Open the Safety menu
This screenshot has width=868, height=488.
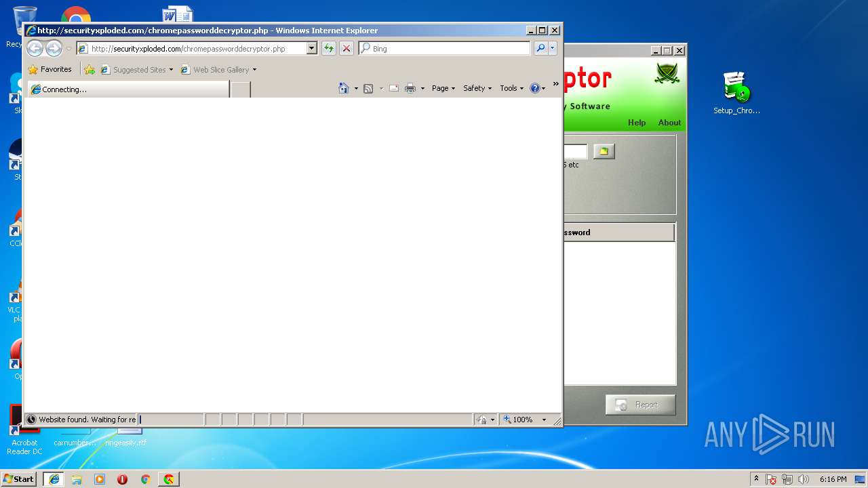(477, 88)
